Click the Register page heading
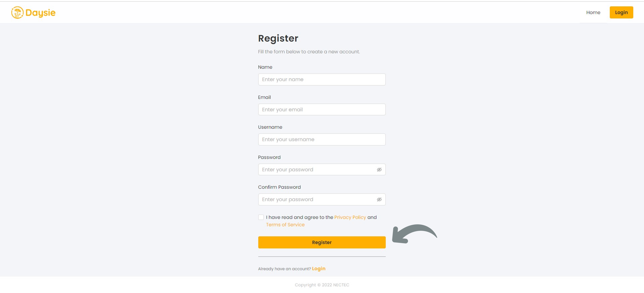 pyautogui.click(x=278, y=38)
